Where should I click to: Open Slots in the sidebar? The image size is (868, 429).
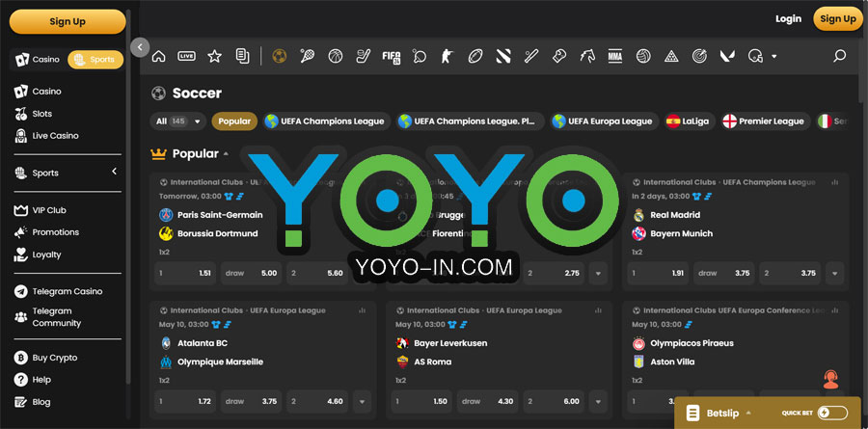(41, 114)
